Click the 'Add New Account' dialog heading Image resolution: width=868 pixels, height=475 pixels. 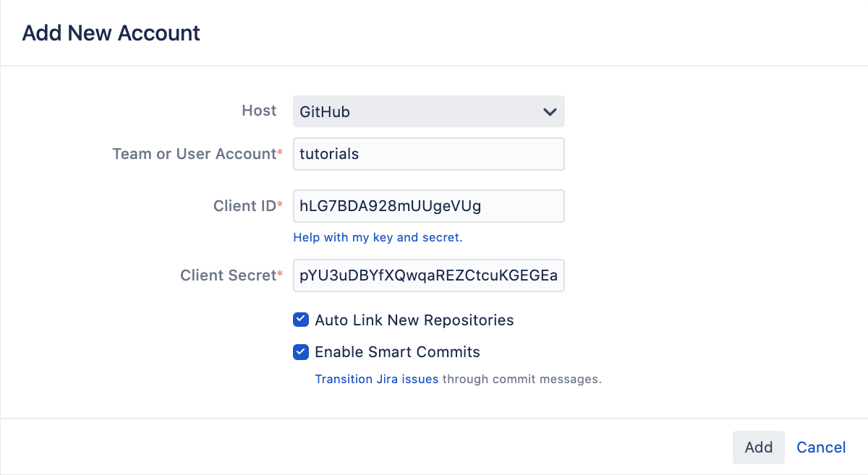tap(111, 33)
